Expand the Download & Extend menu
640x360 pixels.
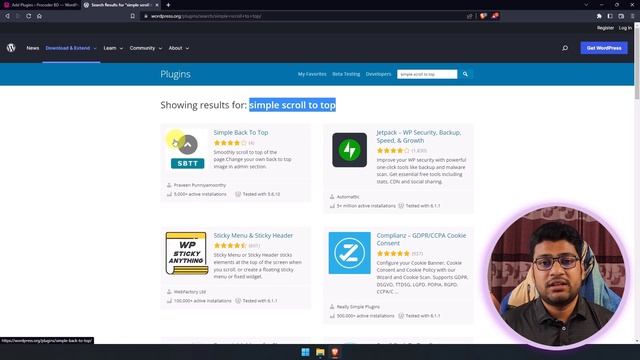(x=71, y=48)
